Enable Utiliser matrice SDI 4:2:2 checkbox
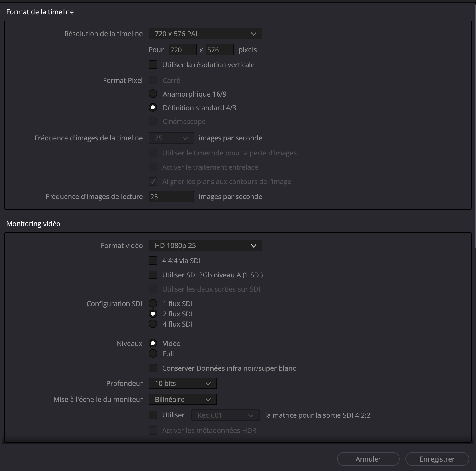Viewport: 476px width, 471px height. (x=153, y=415)
